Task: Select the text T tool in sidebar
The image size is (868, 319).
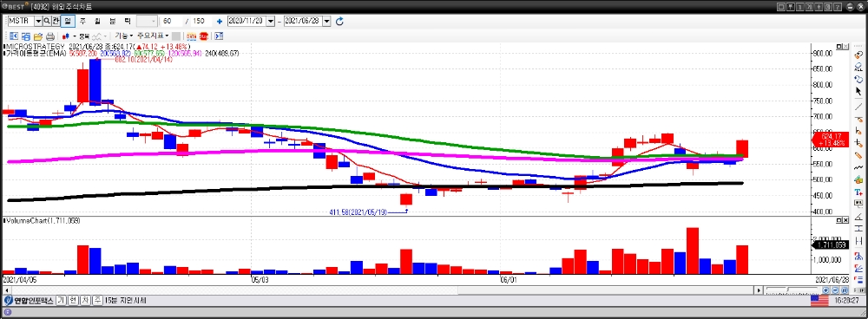Action: (858, 192)
